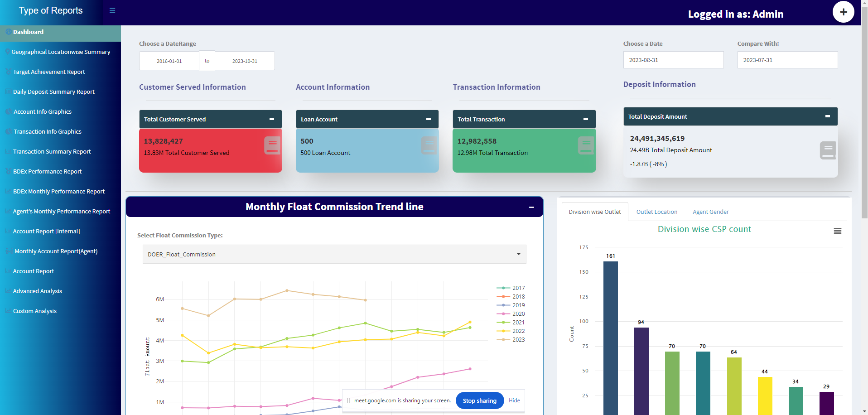This screenshot has height=415, width=868.
Task: Switch to Division wise Outlet tab
Action: coord(595,212)
